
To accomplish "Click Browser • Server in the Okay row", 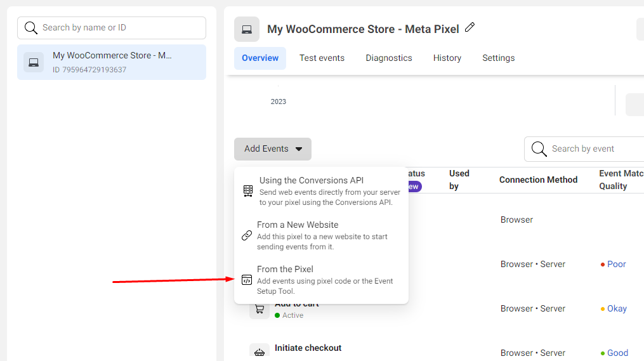I will 533,308.
